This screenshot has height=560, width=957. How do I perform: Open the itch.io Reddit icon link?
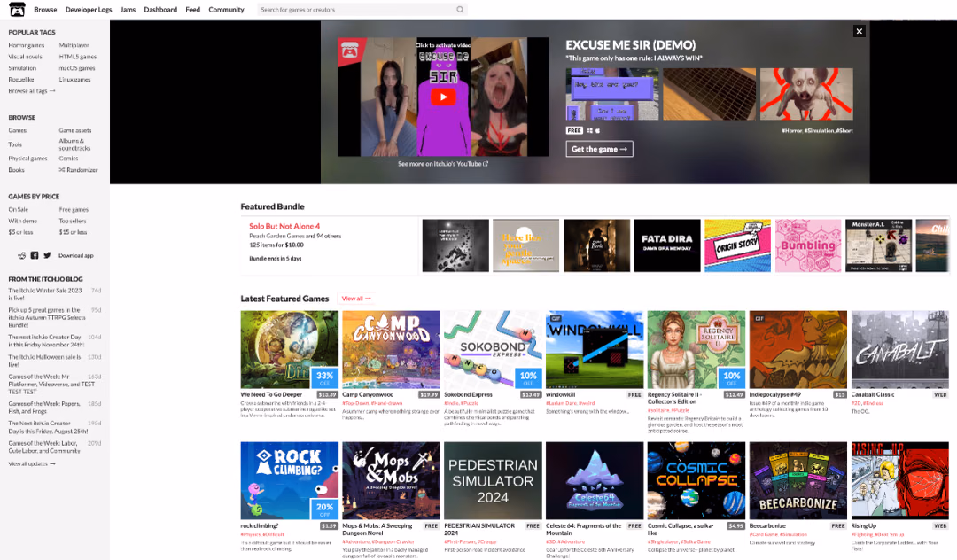(22, 255)
